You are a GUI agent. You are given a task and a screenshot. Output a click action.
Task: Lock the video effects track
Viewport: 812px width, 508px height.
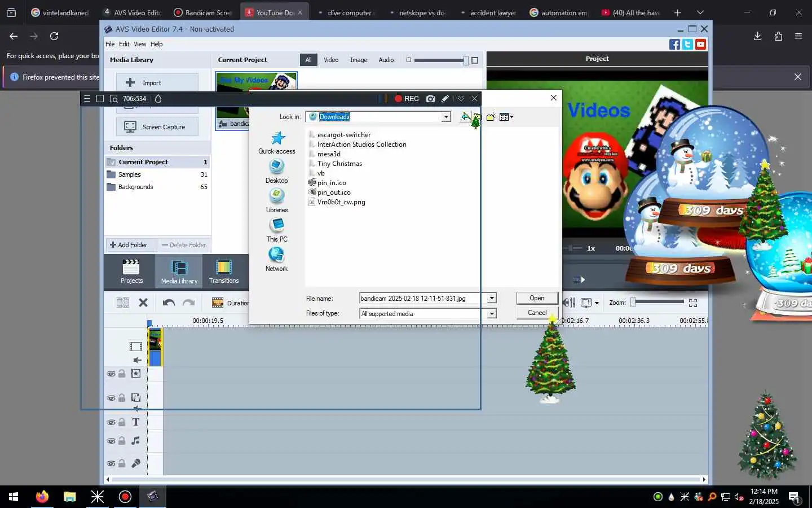pyautogui.click(x=122, y=374)
